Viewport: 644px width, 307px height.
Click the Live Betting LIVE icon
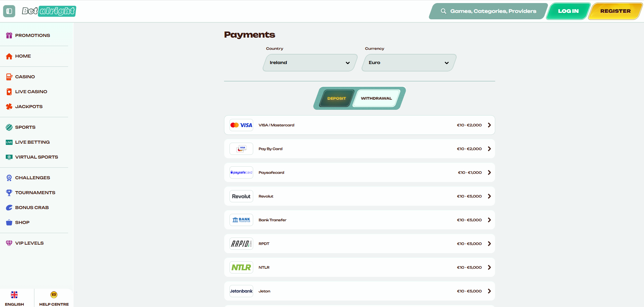pyautogui.click(x=9, y=142)
